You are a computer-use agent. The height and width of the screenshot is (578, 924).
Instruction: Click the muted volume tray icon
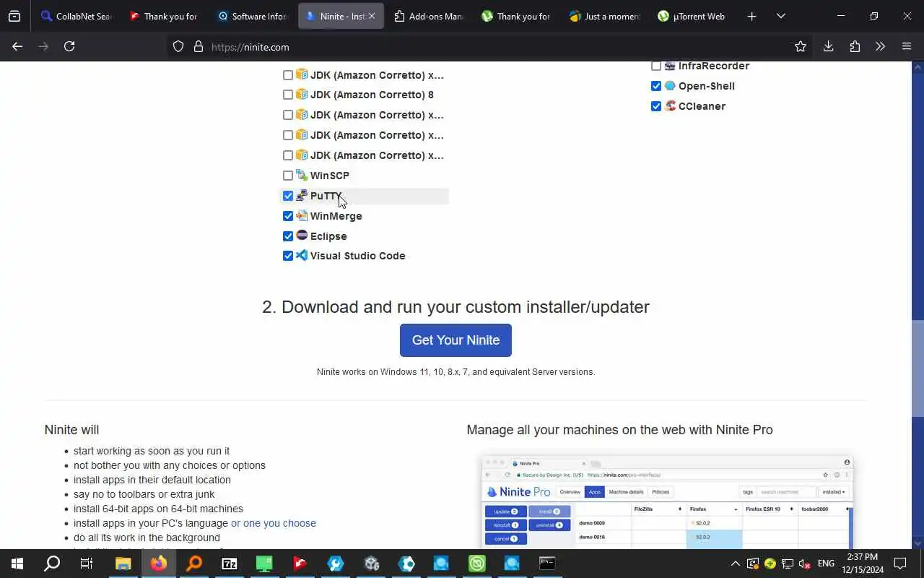804,564
